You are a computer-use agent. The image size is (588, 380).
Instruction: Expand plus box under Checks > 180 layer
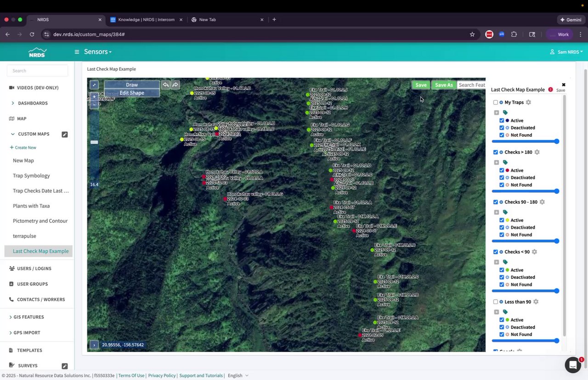497,163
